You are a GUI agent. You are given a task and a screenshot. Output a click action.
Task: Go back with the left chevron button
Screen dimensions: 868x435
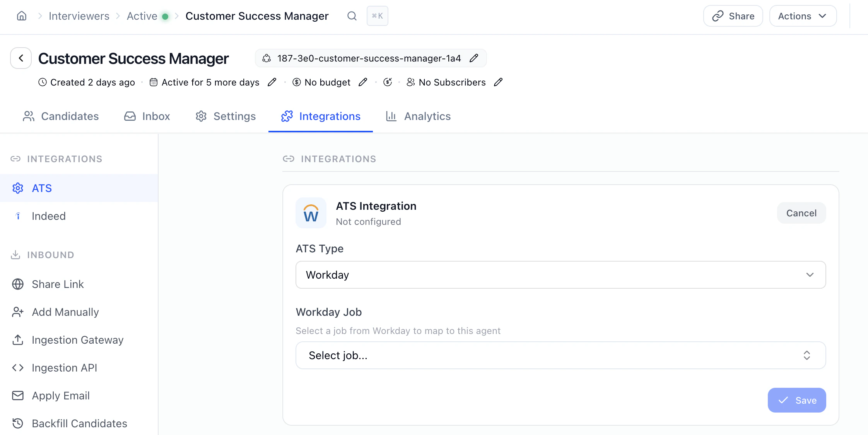(21, 58)
